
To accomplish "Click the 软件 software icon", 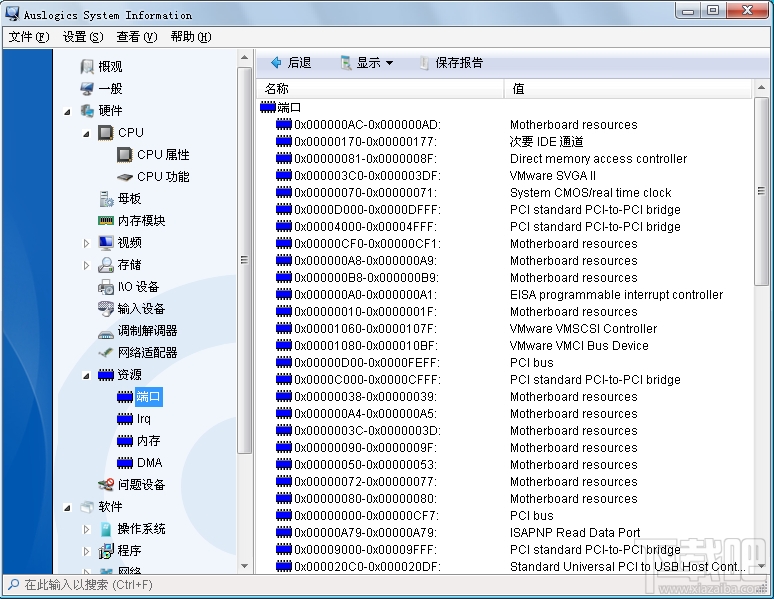I will (x=87, y=507).
